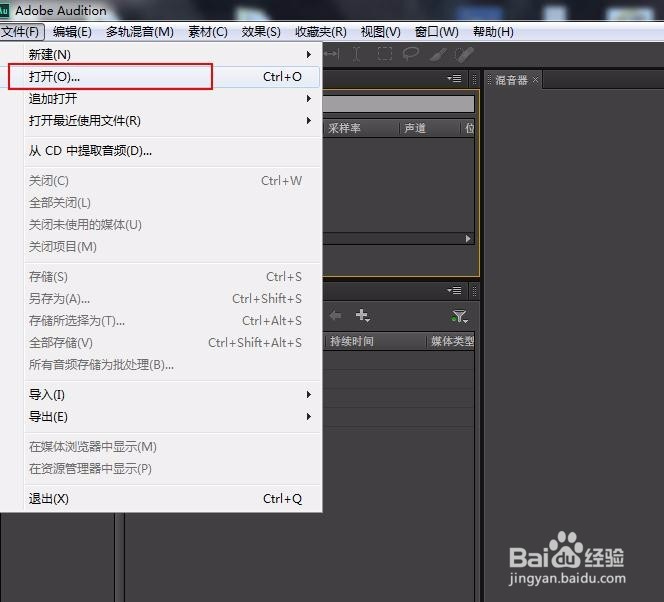This screenshot has height=602, width=664.
Task: Expand the 新建(N) submenu
Action: pos(172,55)
